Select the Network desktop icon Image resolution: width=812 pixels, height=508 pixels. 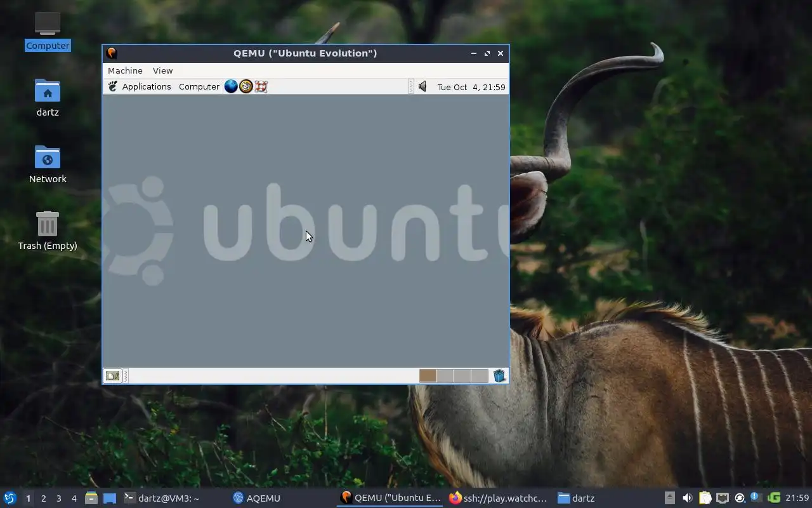click(x=48, y=164)
